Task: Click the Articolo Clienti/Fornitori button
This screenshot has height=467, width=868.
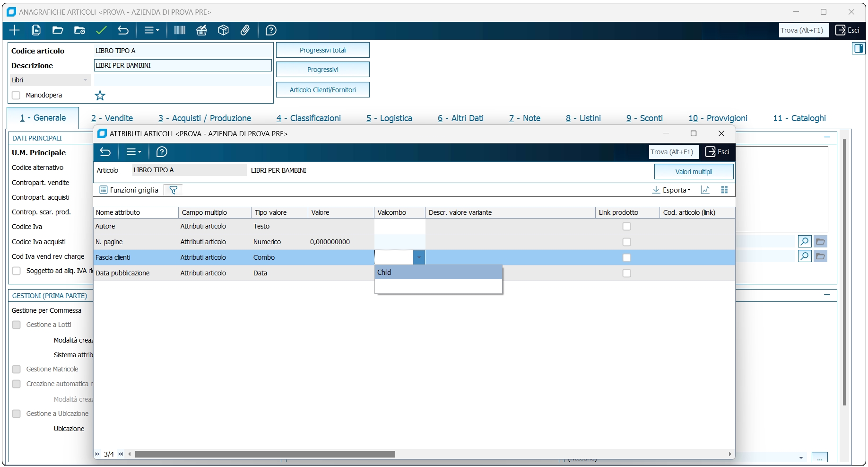Action: [x=323, y=90]
